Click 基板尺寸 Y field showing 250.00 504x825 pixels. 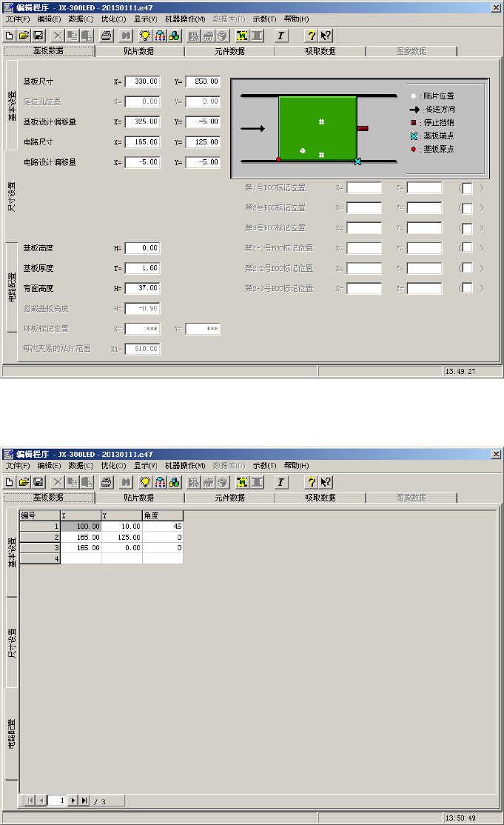click(203, 81)
